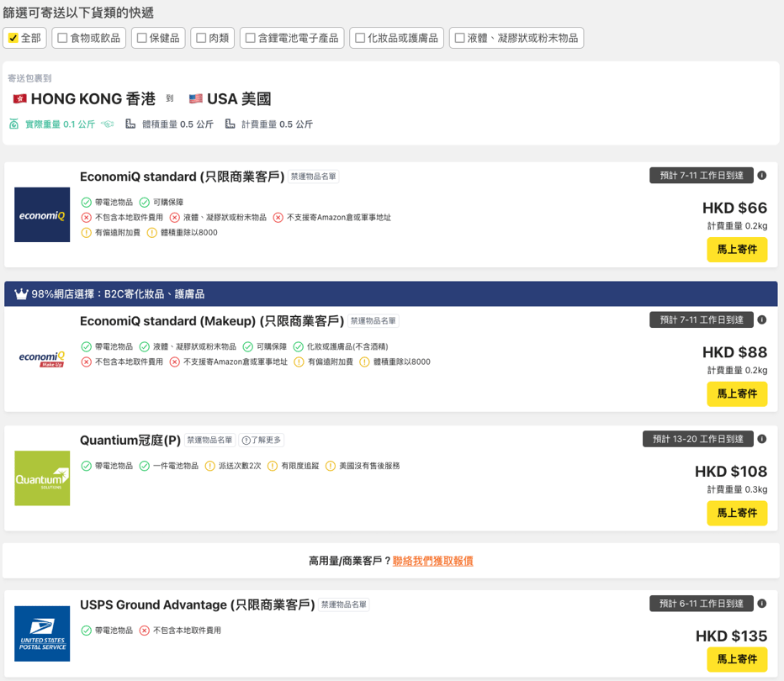The image size is (784, 681).
Task: Check the 食物或飲品 filter
Action: pos(62,38)
